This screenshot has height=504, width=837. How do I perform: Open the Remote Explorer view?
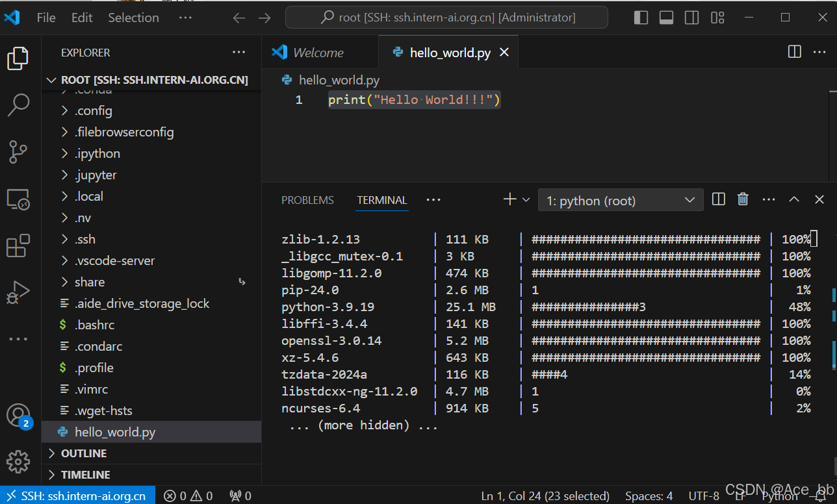pos(18,199)
